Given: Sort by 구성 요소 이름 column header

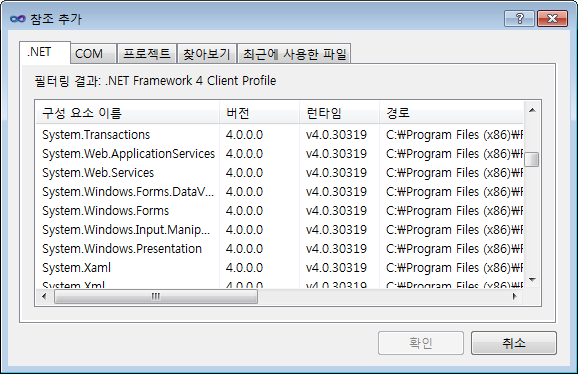Looking at the screenshot, I should click(x=128, y=113).
